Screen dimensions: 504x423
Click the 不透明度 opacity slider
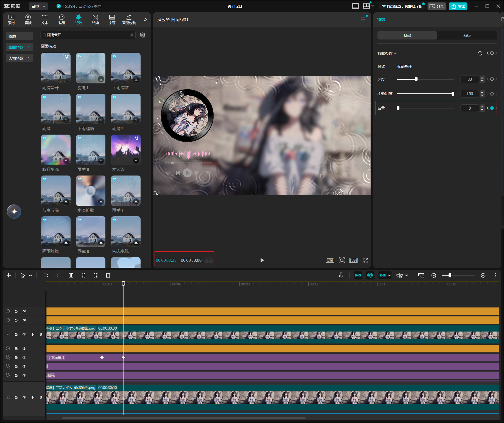click(425, 94)
